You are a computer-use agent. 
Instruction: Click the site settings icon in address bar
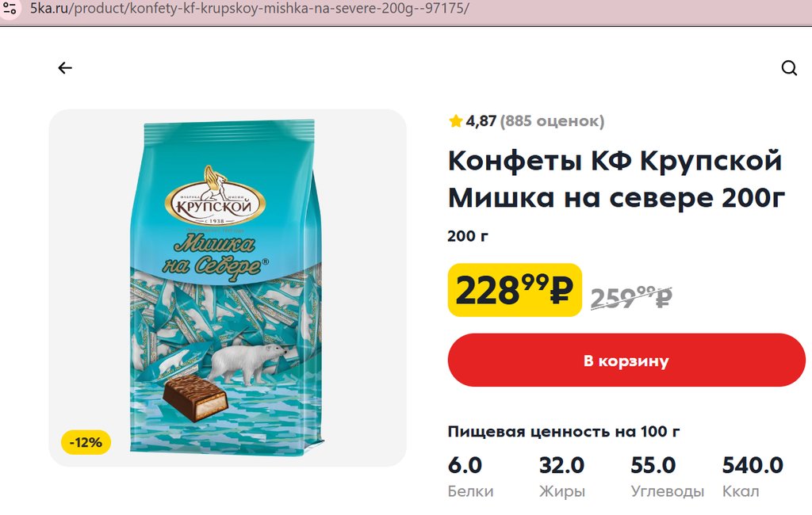[10, 8]
